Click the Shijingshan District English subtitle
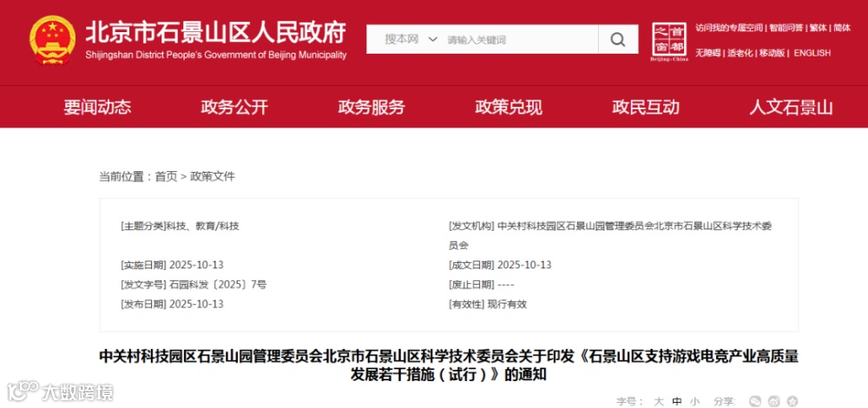Screen dimensions: 868x408 [216, 55]
